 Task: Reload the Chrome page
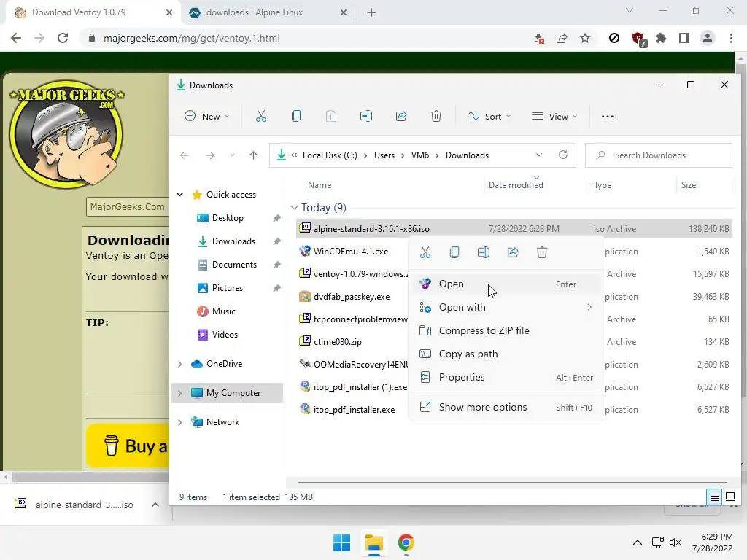coord(63,38)
